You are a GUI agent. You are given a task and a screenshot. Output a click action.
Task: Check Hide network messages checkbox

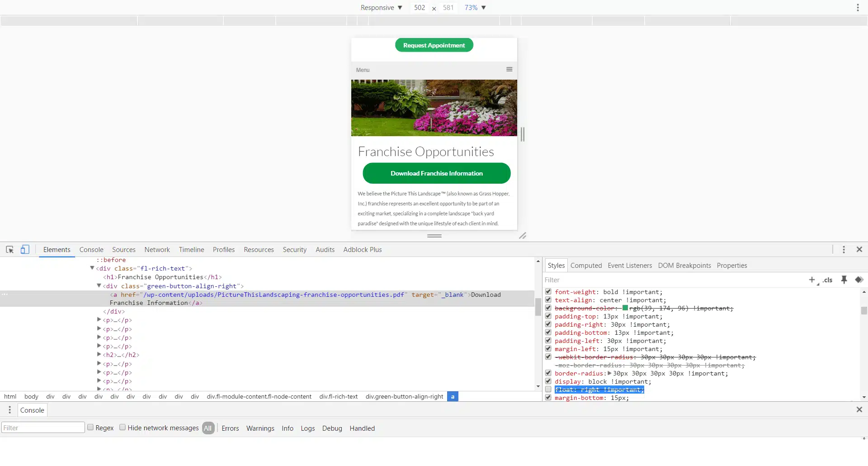pyautogui.click(x=123, y=428)
